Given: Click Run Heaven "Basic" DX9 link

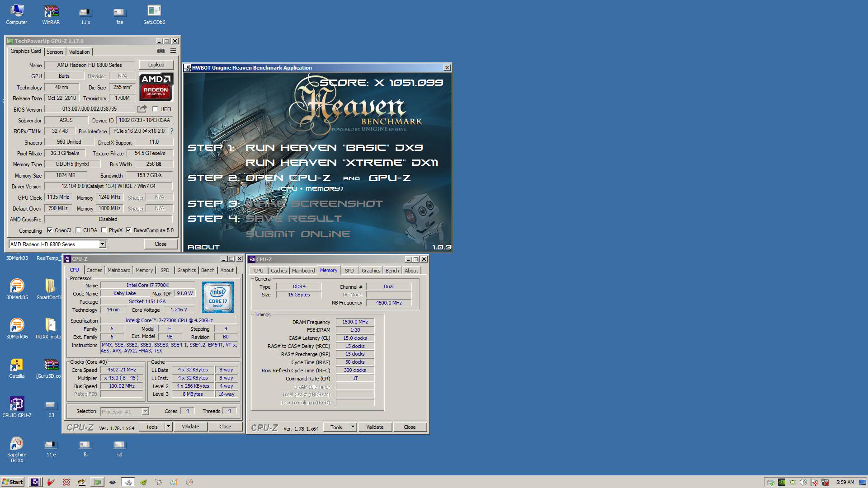Looking at the screenshot, I should pos(334,148).
